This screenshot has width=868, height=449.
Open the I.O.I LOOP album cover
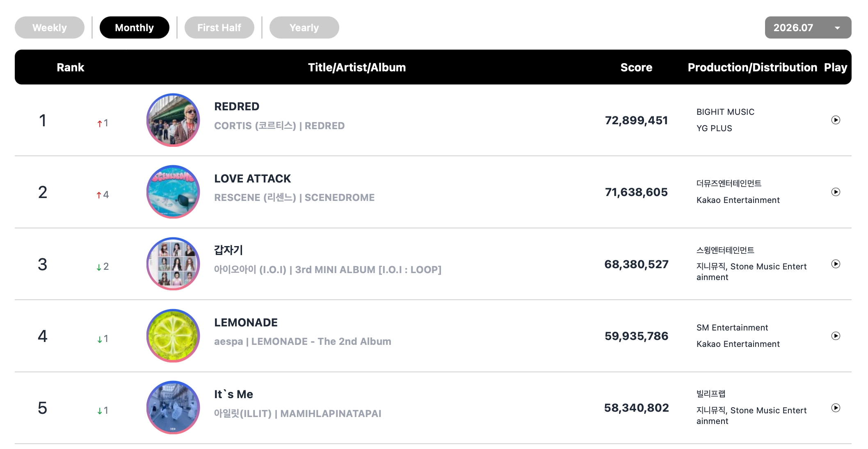[x=173, y=264]
